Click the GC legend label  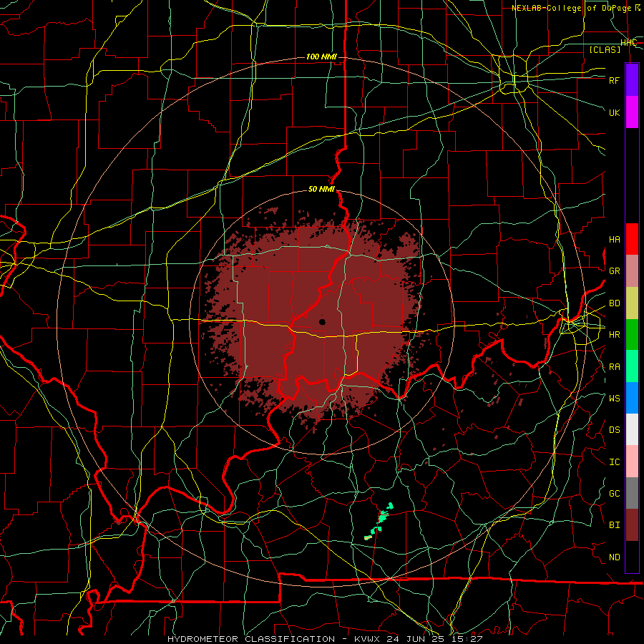pos(614,494)
